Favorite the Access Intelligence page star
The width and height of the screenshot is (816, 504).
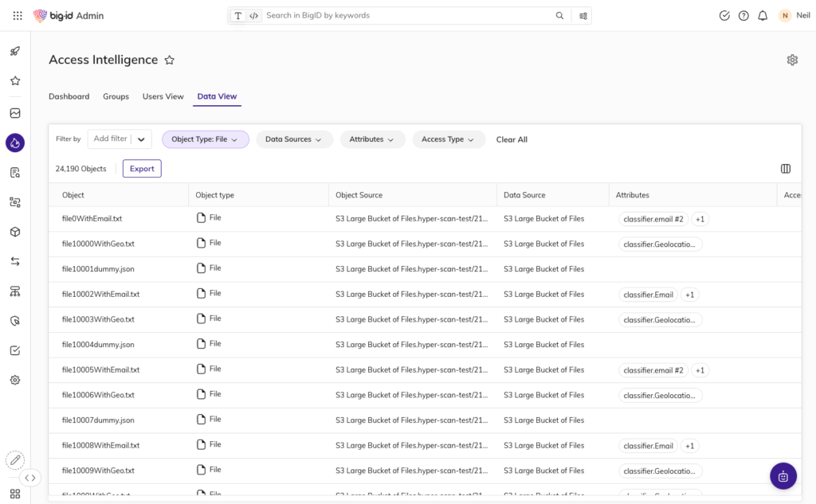(x=169, y=61)
